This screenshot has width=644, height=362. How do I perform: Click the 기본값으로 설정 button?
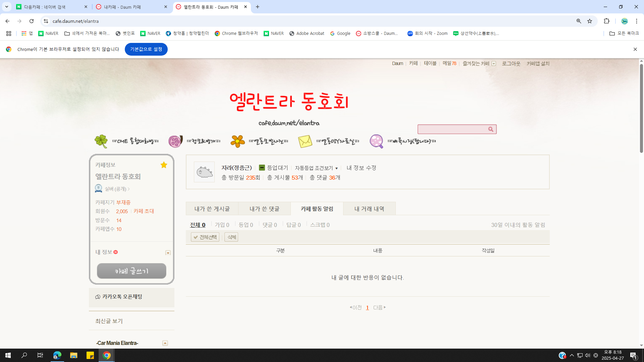(x=146, y=49)
